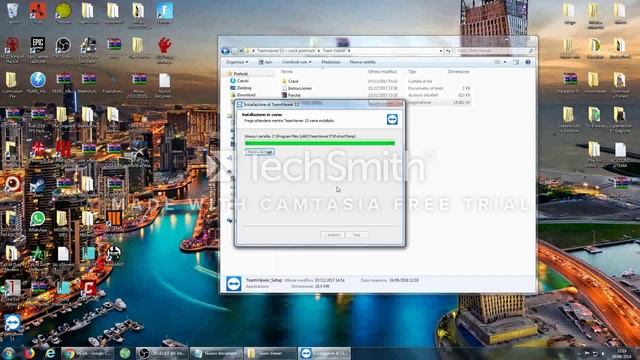Image resolution: width=640 pixels, height=360 pixels.
Task: Open the WhatsApp desktop shortcut
Action: pos(38,222)
